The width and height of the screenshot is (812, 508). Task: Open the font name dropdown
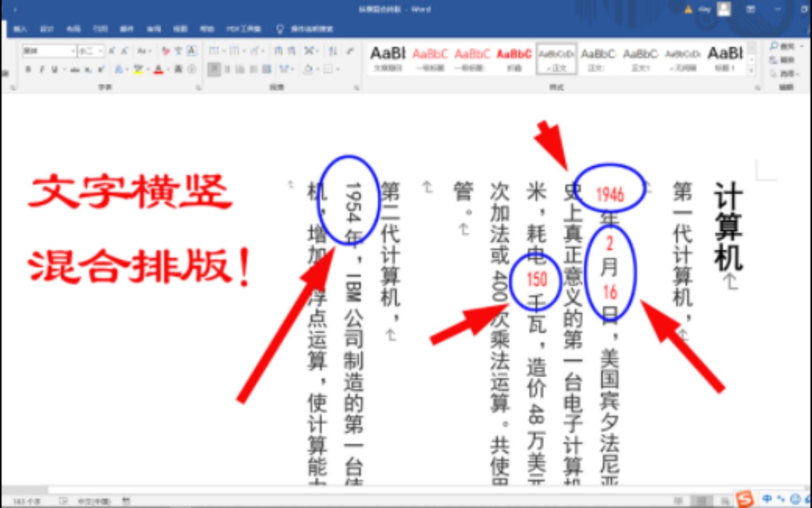pyautogui.click(x=73, y=51)
